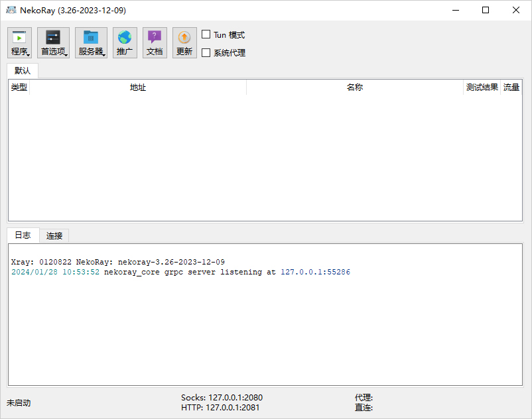Click the 流量 traffic column header
This screenshot has width=532, height=419.
tap(511, 88)
